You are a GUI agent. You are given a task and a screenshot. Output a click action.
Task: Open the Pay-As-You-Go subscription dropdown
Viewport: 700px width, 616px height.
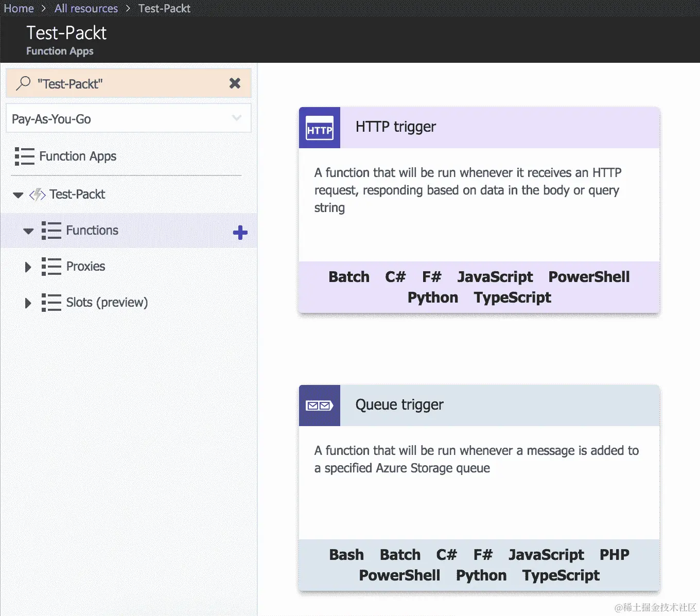pyautogui.click(x=128, y=118)
